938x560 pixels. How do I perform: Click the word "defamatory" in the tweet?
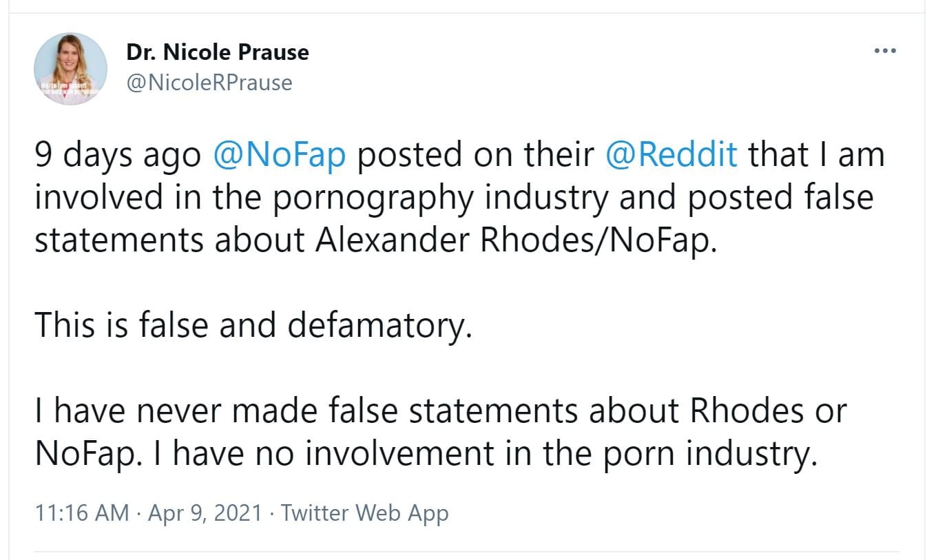[x=377, y=325]
